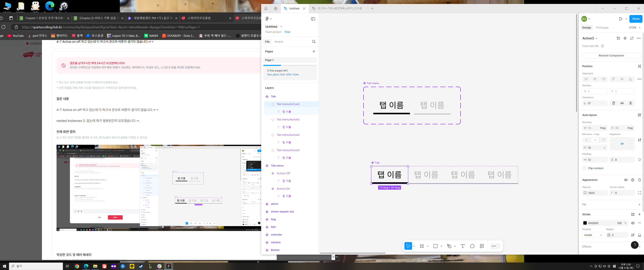Open individual padding icon

(640, 160)
